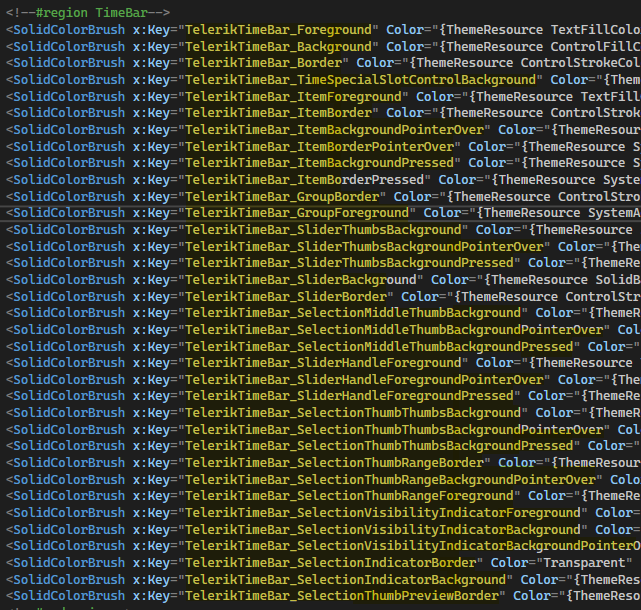Click "TelerikTimeBar_SelectionVisibilityIndicatorBackground" key
This screenshot has height=610, width=641.
pyautogui.click(x=383, y=530)
